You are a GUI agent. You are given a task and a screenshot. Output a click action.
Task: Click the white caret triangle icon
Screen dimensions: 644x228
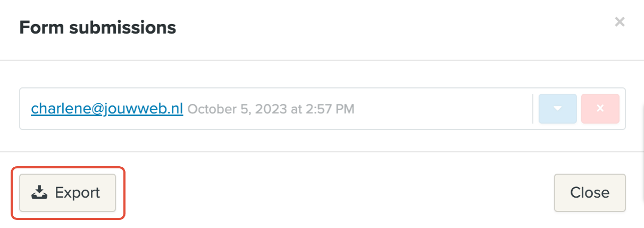coord(557,109)
